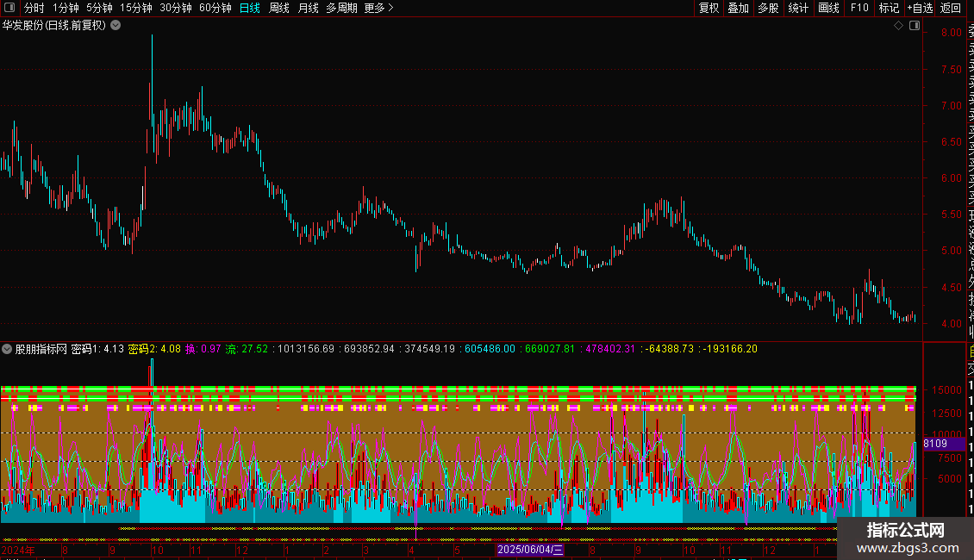Toggle the panel layout icon in main chart
Viewport: 974px width, 560px height.
click(x=915, y=26)
